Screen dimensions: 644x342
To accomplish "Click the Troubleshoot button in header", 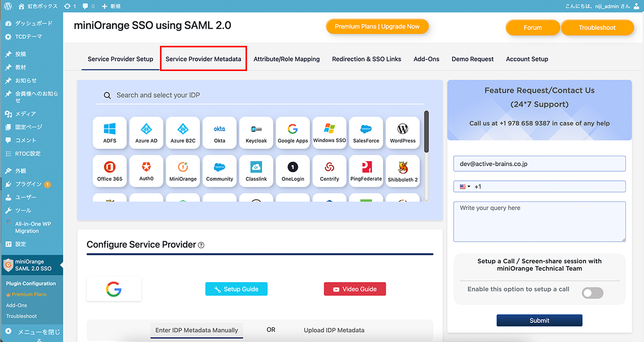I will [x=597, y=28].
